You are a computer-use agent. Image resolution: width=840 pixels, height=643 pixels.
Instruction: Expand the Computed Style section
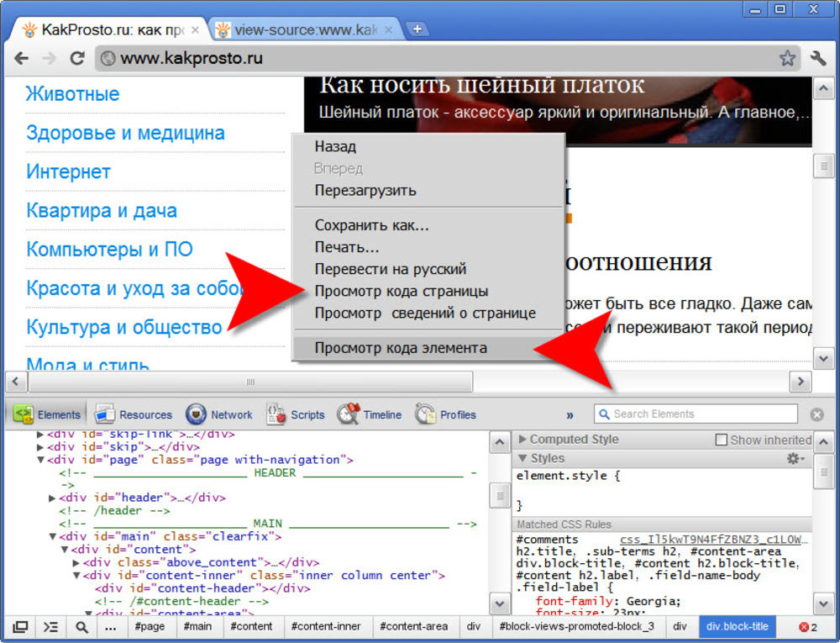pyautogui.click(x=523, y=439)
